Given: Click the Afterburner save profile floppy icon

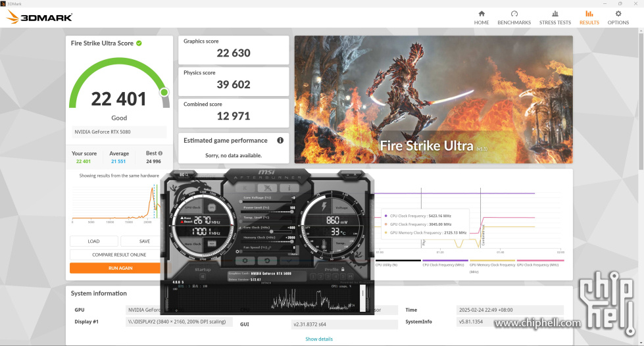Looking at the screenshot, I should (x=351, y=276).
